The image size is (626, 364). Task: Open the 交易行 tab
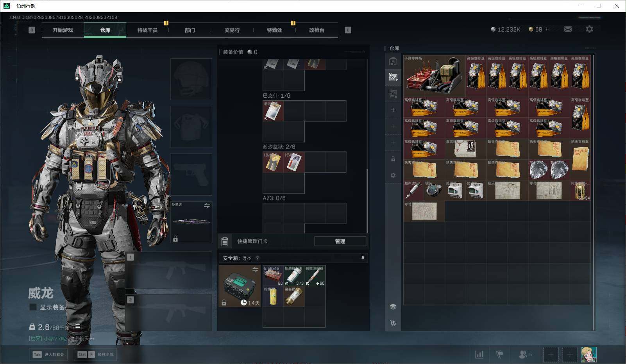[232, 30]
